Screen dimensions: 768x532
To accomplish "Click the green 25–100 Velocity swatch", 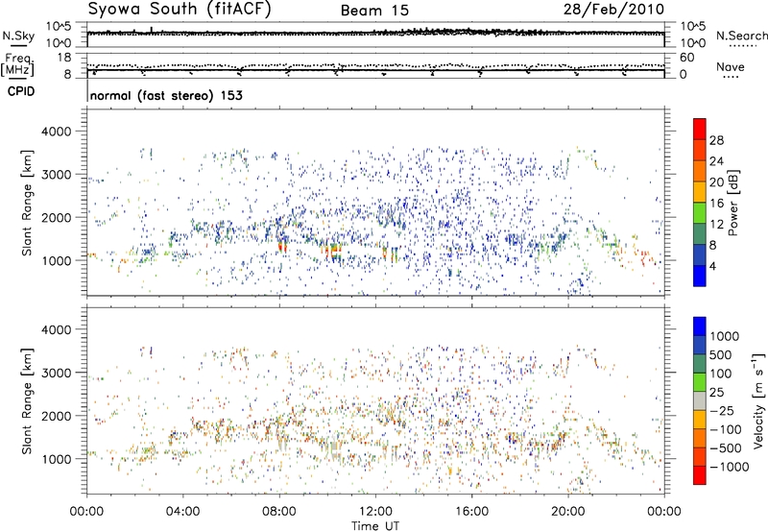I will tap(700, 382).
